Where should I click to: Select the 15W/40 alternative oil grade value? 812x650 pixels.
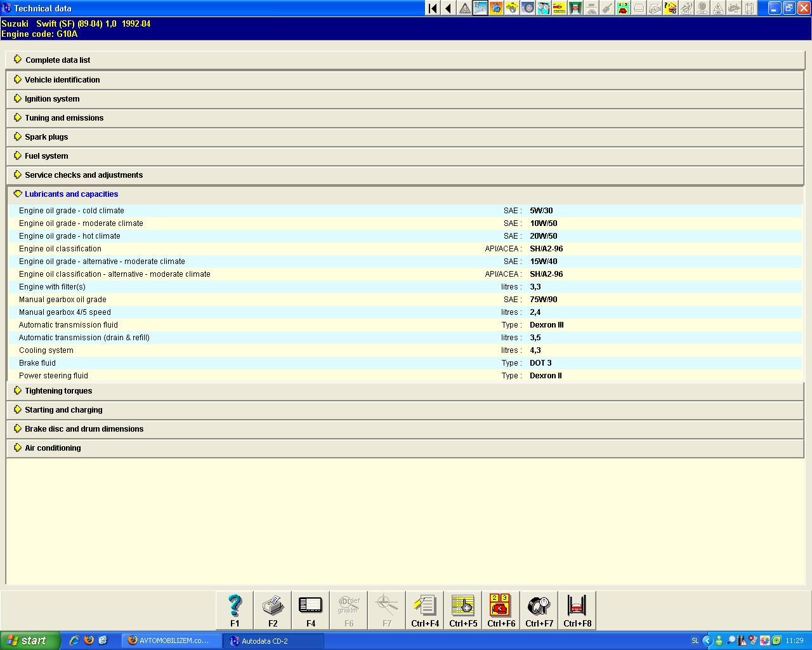tap(544, 262)
